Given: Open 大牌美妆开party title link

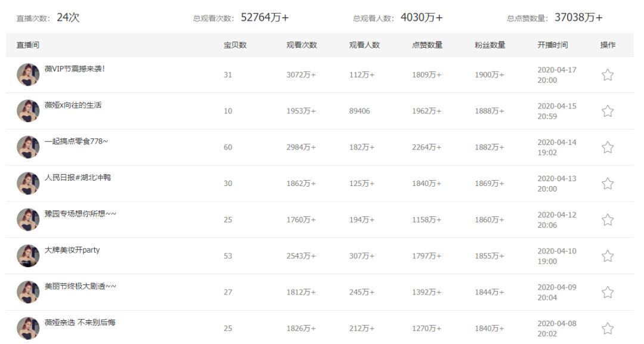Looking at the screenshot, I should click(x=72, y=250).
